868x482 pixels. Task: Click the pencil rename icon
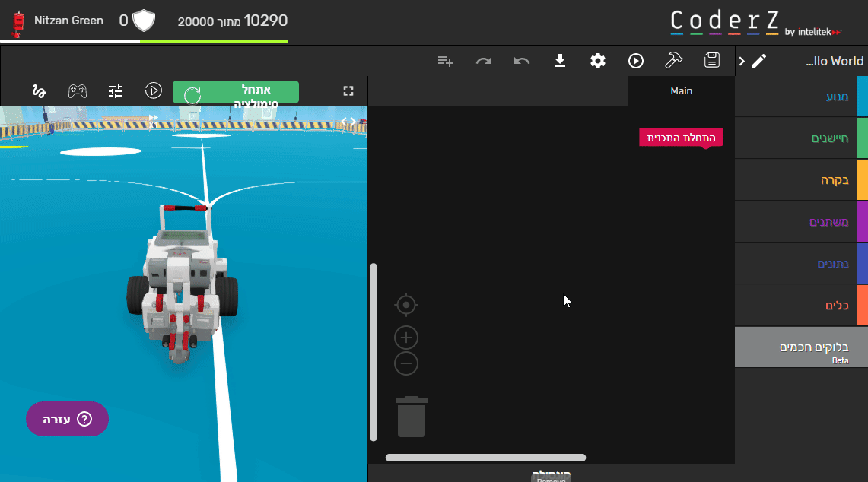pos(759,62)
